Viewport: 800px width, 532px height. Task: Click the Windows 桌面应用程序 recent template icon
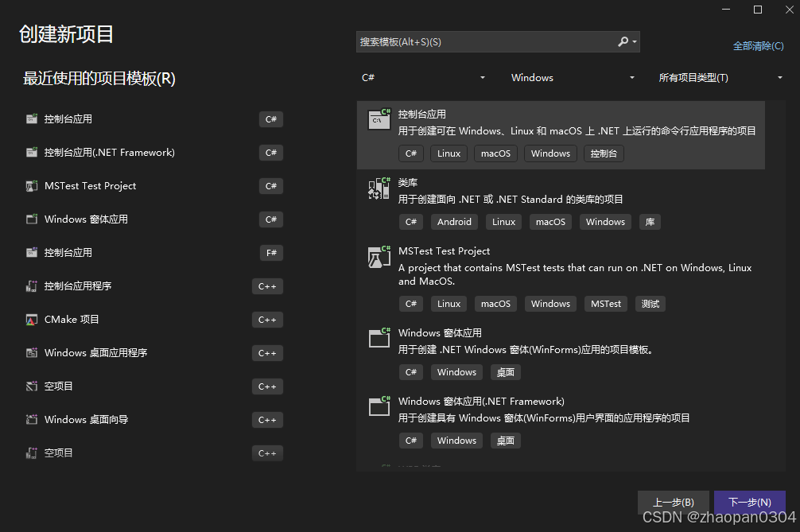point(32,353)
